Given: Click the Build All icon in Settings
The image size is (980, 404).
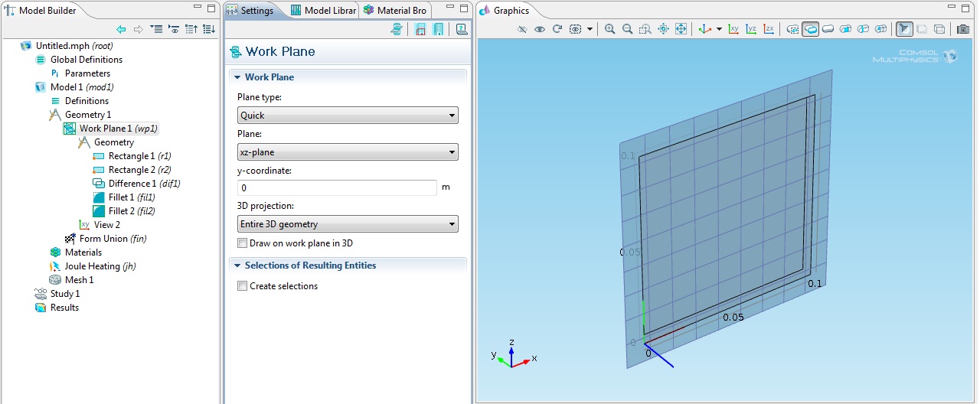Looking at the screenshot, I should click(439, 29).
